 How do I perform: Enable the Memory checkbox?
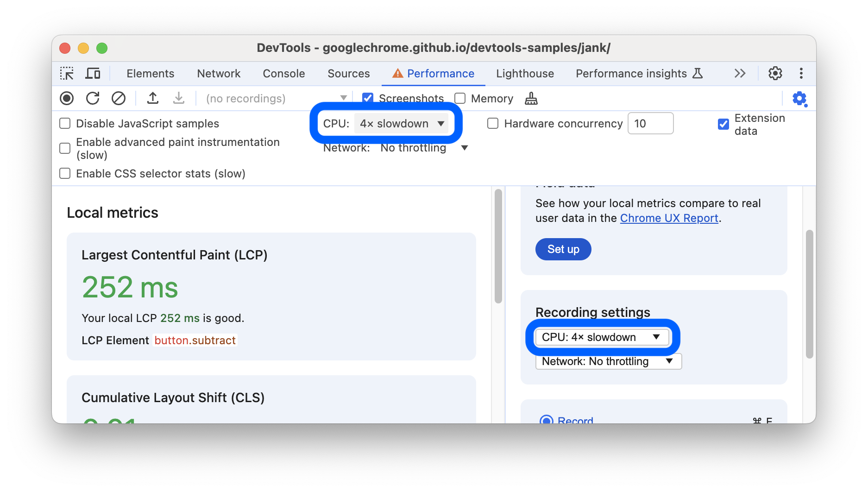(459, 98)
